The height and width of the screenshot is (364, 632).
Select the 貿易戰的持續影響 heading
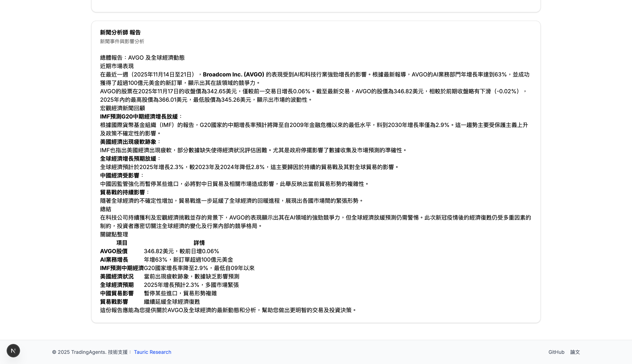[122, 192]
